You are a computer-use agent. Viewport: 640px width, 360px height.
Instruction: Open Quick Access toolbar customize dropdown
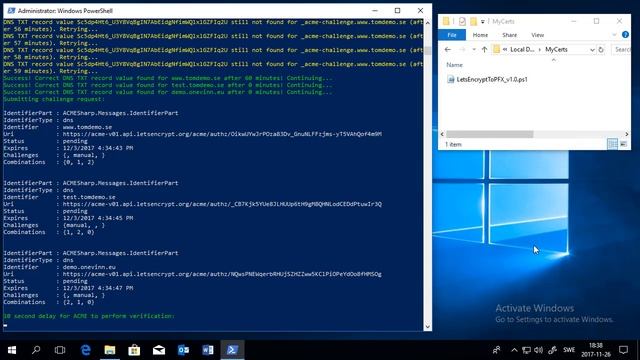point(482,22)
